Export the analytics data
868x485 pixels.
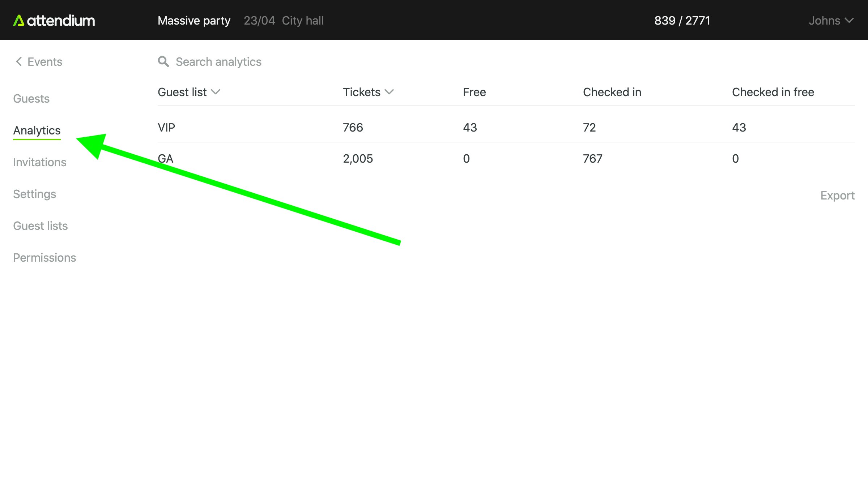pos(837,196)
